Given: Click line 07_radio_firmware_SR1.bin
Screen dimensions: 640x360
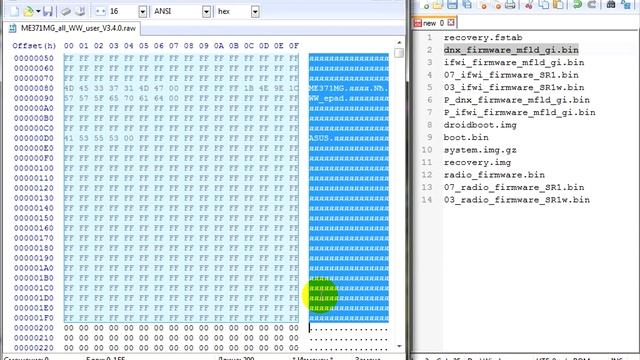Looking at the screenshot, I should point(514,187).
